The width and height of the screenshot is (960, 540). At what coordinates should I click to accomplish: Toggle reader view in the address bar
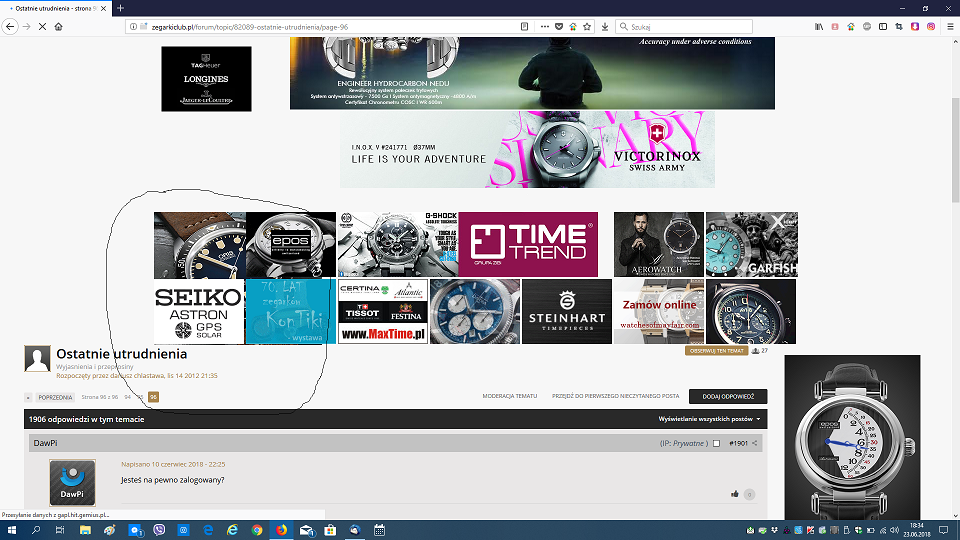click(x=525, y=27)
